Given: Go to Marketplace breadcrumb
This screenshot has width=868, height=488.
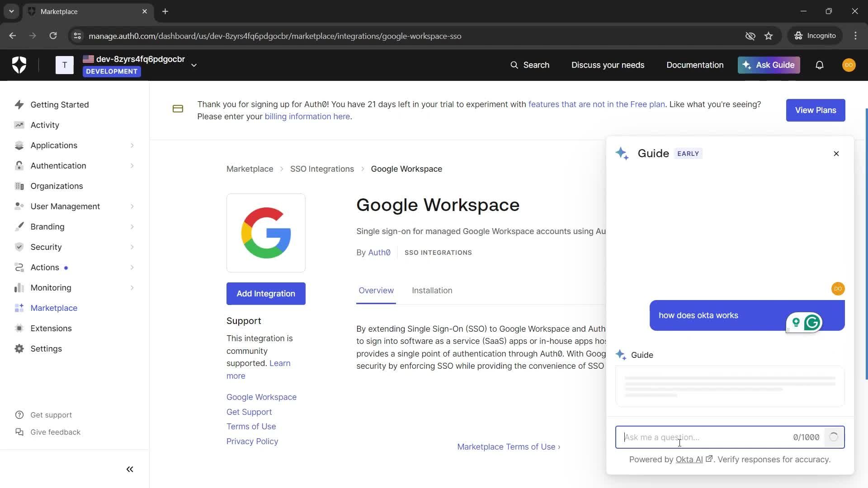Looking at the screenshot, I should (x=250, y=169).
